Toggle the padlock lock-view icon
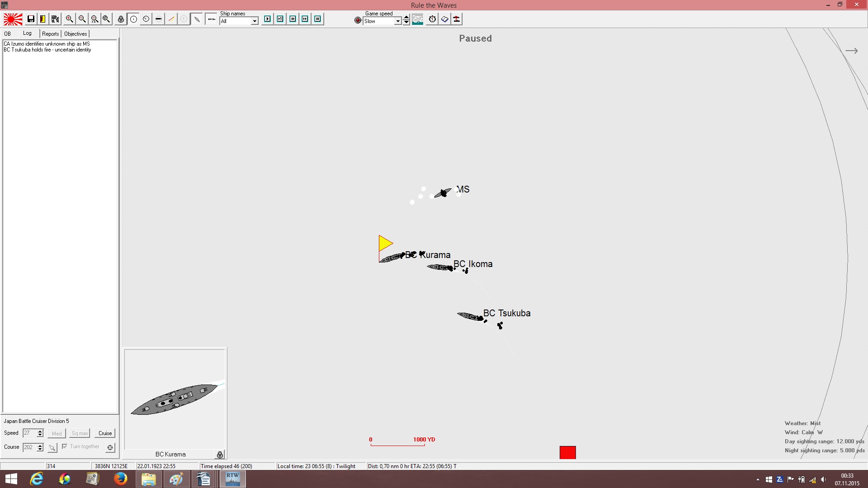 121,19
